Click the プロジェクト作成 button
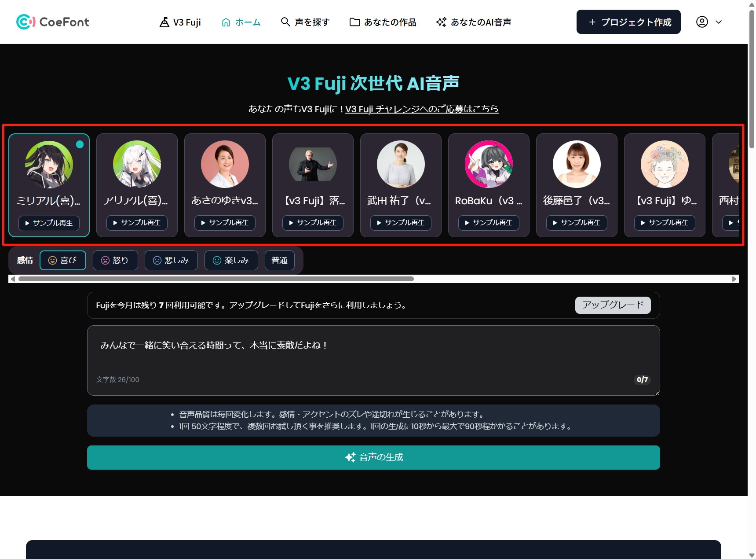This screenshot has width=756, height=559. 628,22
